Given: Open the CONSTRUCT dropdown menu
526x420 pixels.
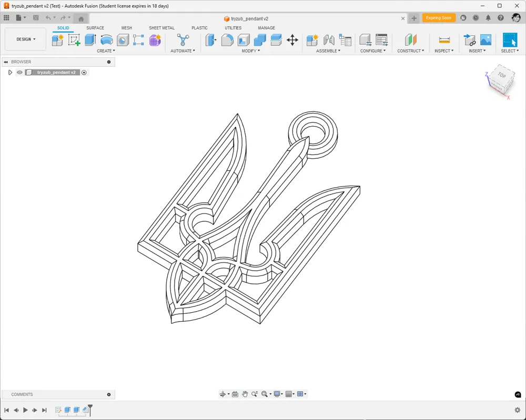Looking at the screenshot, I should [411, 51].
